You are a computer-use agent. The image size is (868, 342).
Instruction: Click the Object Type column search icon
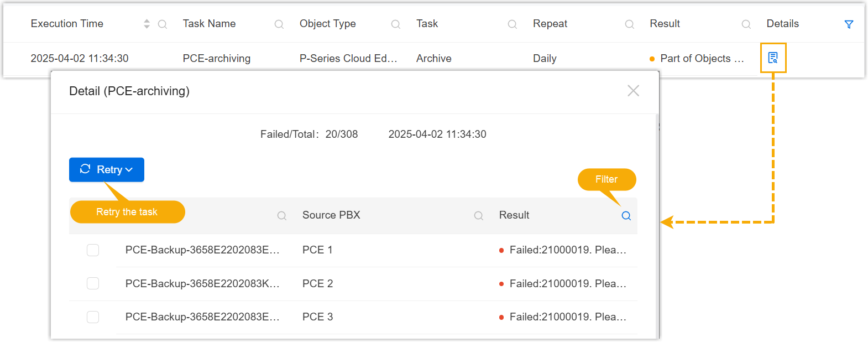396,24
